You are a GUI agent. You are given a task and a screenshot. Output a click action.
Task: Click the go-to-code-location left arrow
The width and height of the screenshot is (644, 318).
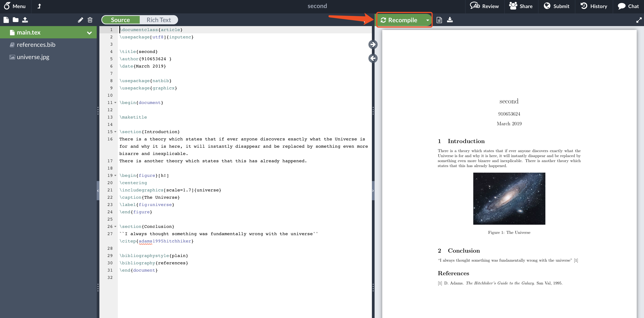373,58
